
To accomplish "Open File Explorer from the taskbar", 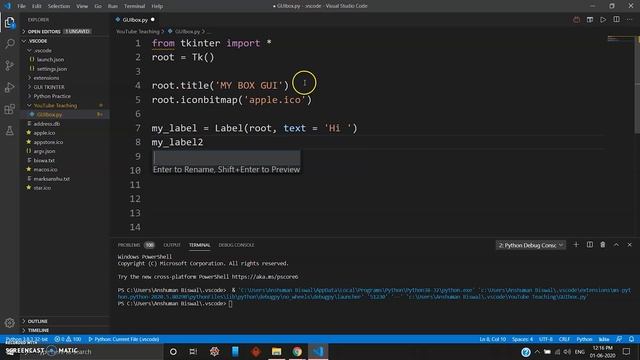I will (x=276, y=351).
